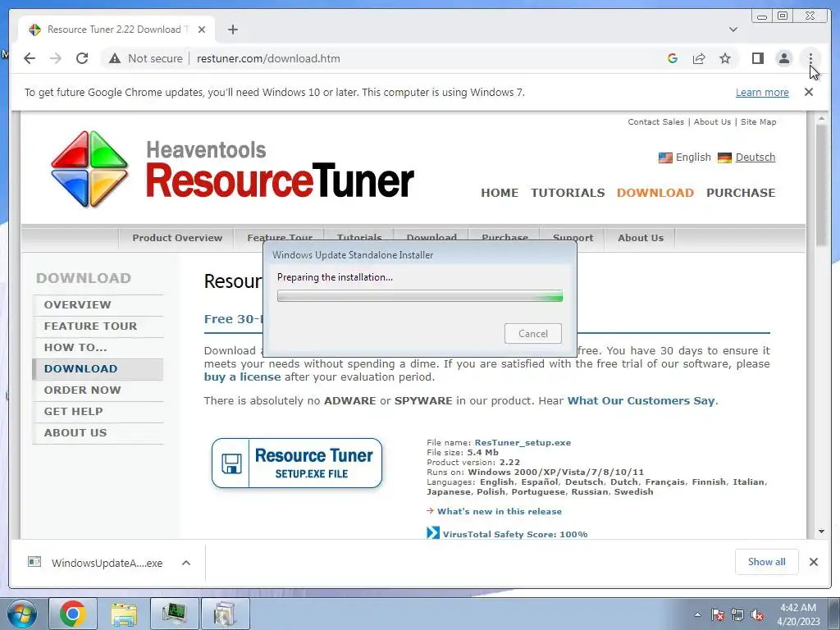The image size is (840, 630).
Task: Show all downloads
Action: pos(767,562)
